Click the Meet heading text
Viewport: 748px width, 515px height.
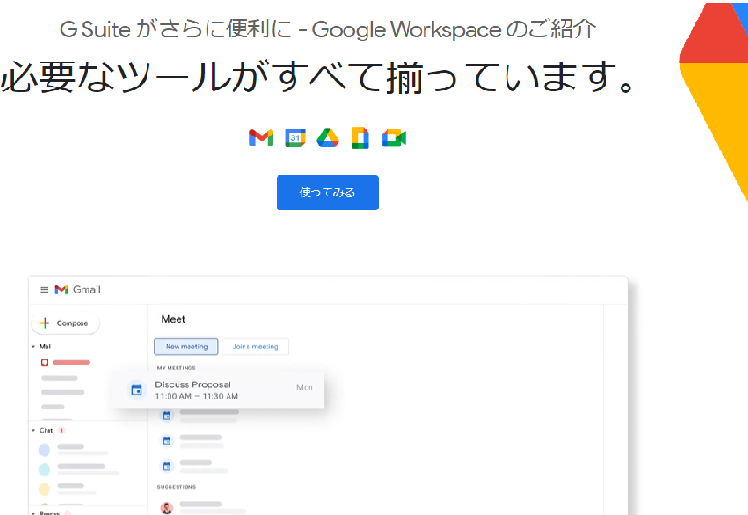pyautogui.click(x=173, y=319)
